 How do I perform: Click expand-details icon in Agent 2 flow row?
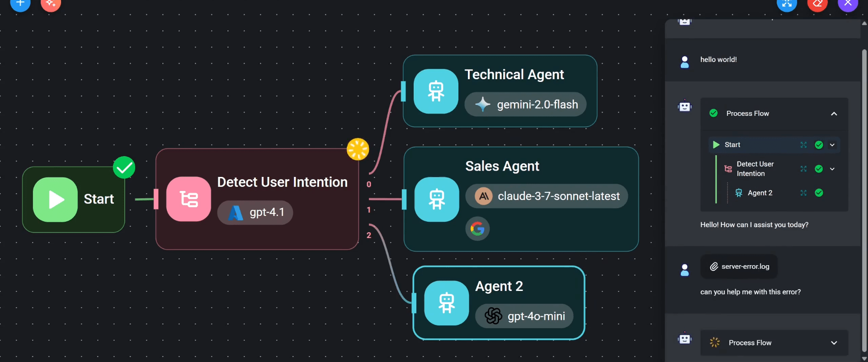[803, 193]
